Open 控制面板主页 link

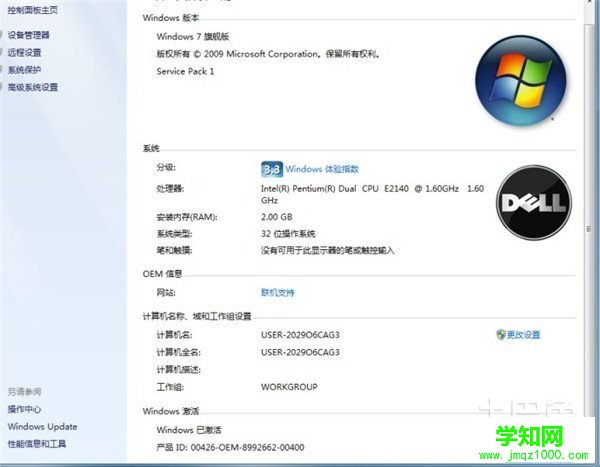(x=33, y=10)
